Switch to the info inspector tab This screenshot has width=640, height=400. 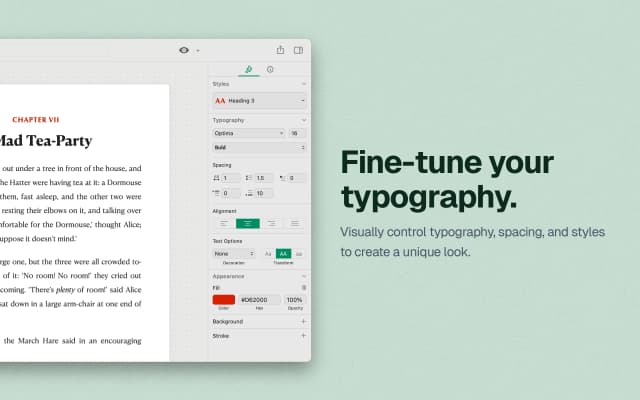[270, 69]
